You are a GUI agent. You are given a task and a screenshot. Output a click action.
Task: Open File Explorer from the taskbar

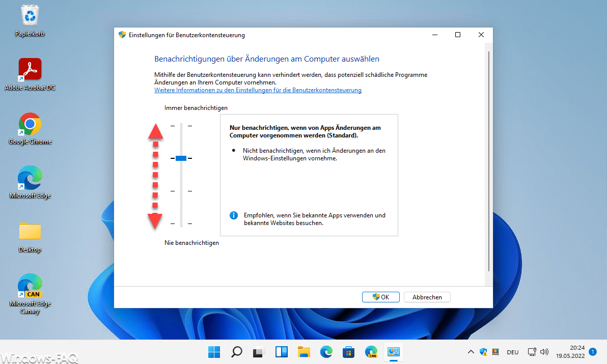click(304, 352)
